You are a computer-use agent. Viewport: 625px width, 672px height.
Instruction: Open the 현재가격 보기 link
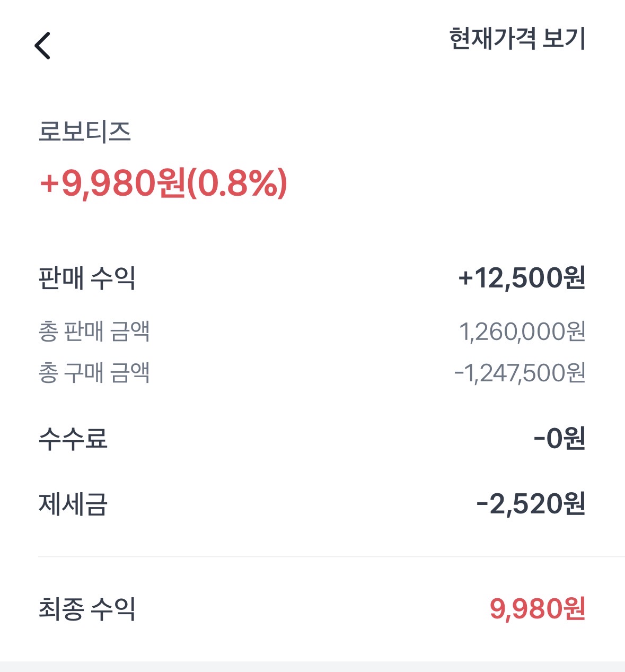tap(517, 39)
